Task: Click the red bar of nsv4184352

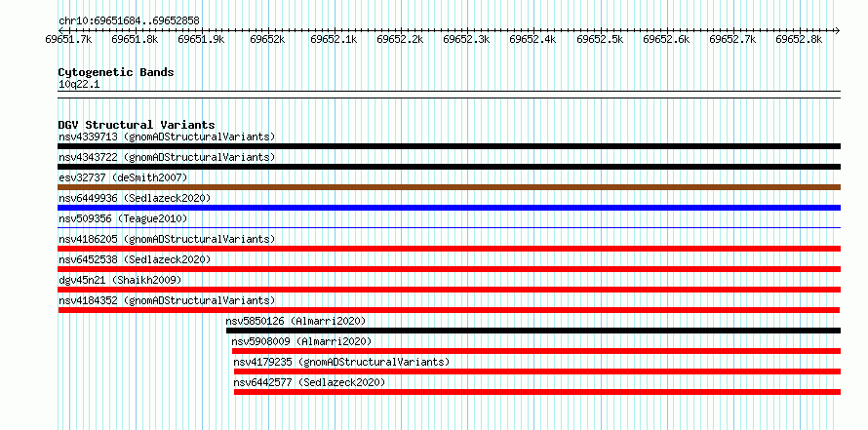Action: pos(449,310)
